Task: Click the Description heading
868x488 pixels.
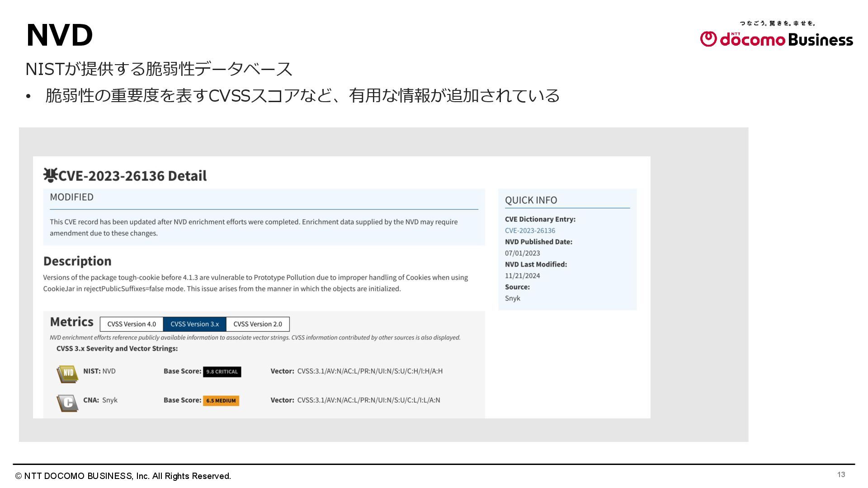Action: point(77,261)
